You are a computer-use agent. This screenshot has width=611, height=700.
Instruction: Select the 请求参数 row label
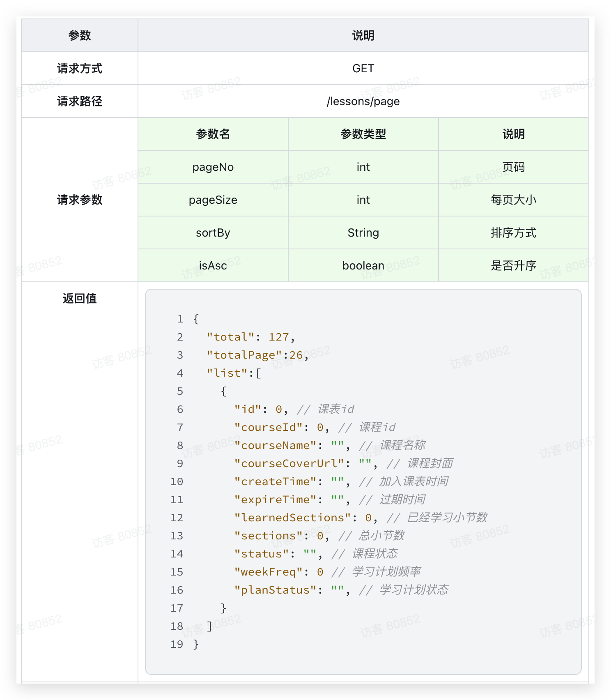[x=80, y=200]
